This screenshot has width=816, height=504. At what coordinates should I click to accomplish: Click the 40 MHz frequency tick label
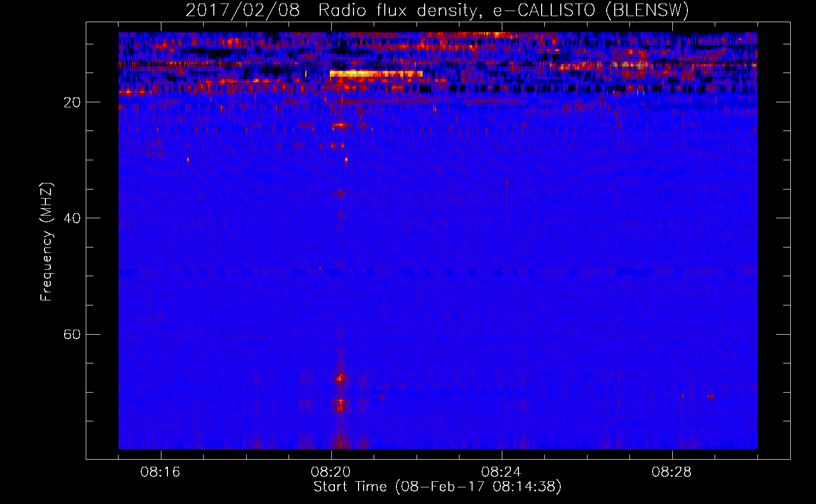coord(72,218)
